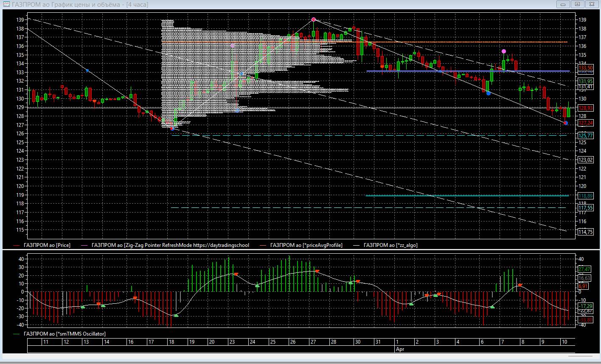Click the green oscillator arrow on the 6th

[492, 307]
